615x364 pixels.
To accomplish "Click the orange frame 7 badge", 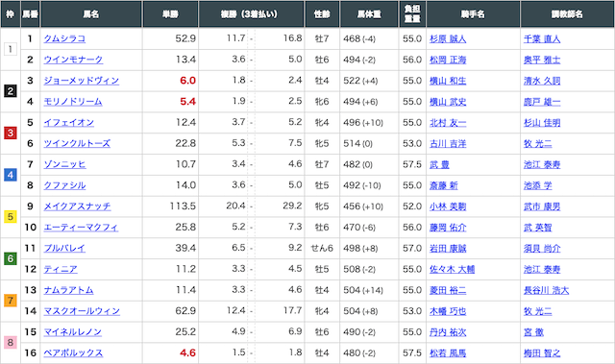I will 11,301.
